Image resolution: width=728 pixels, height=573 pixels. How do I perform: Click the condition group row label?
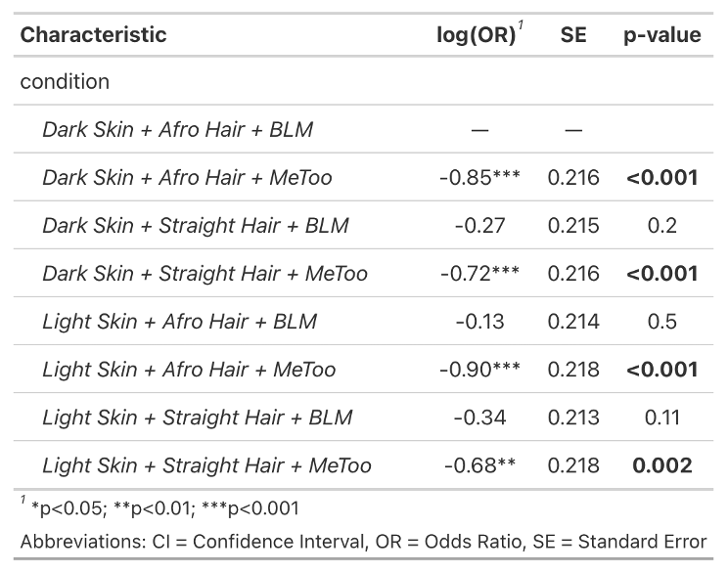click(65, 82)
